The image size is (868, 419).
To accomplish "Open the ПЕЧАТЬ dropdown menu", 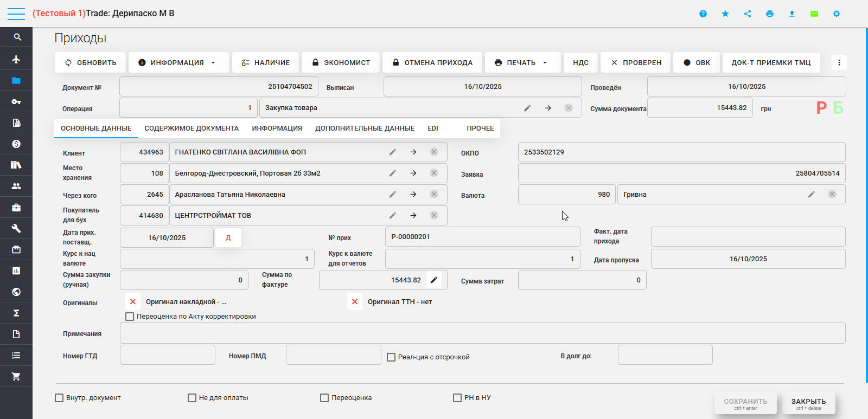I will tap(521, 63).
